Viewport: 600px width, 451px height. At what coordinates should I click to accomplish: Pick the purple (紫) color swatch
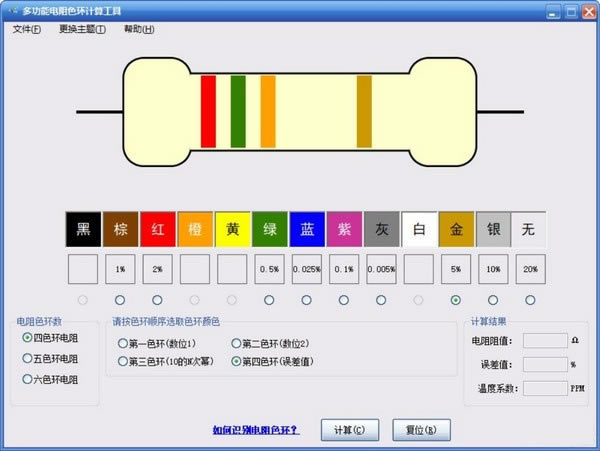(344, 229)
